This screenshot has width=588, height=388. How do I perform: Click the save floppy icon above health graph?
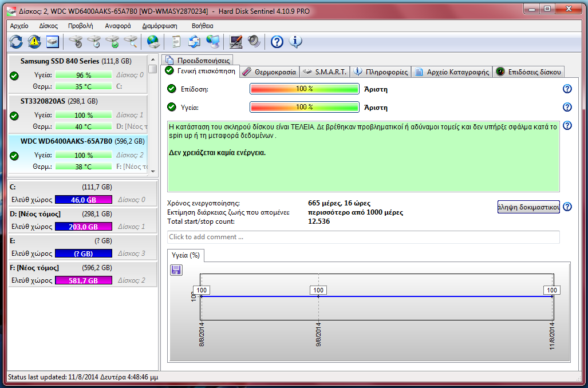[176, 270]
